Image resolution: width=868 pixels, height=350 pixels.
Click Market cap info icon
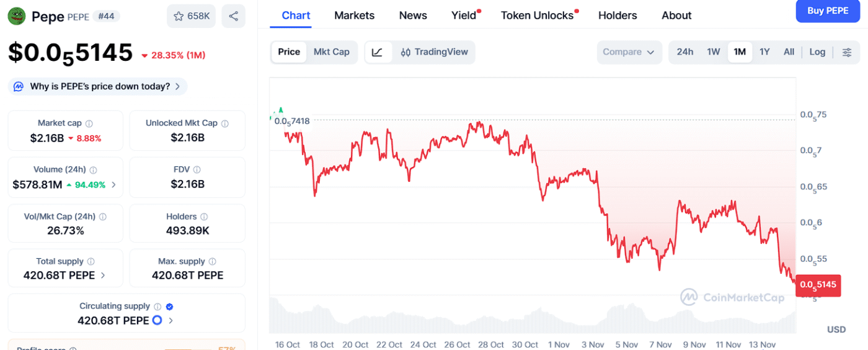click(89, 123)
